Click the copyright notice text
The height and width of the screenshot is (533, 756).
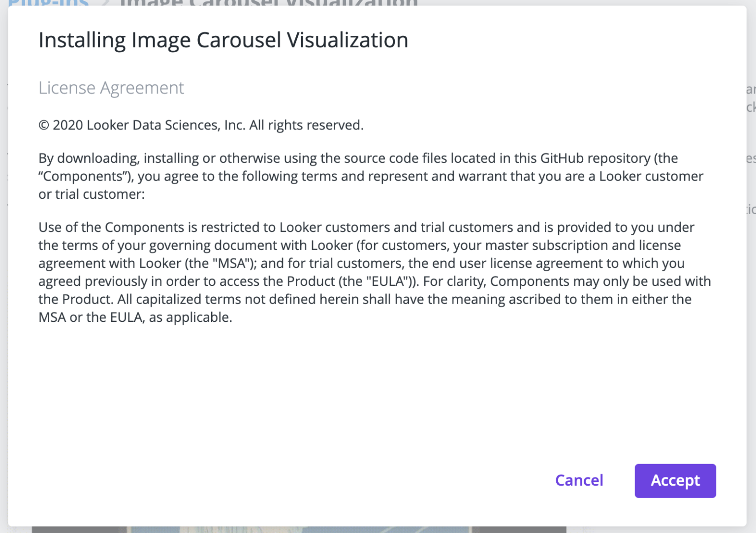(x=201, y=125)
